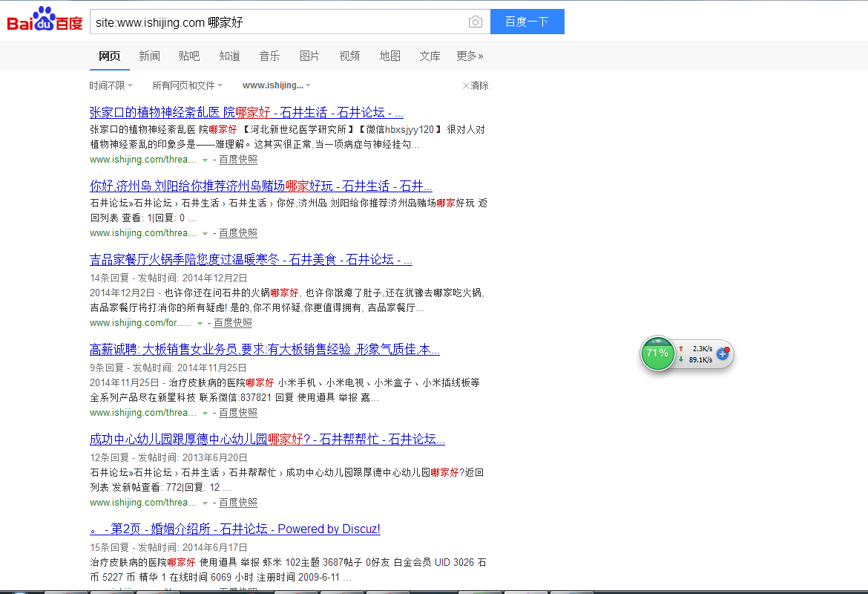The height and width of the screenshot is (594, 868).
Task: Expand the 所有网页和文件 filter dropdown
Action: pos(187,85)
